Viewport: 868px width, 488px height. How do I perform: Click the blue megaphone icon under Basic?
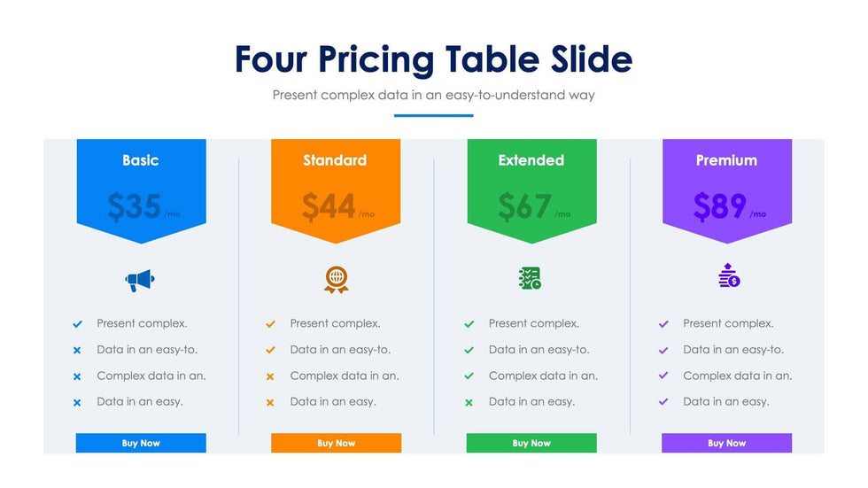[140, 281]
